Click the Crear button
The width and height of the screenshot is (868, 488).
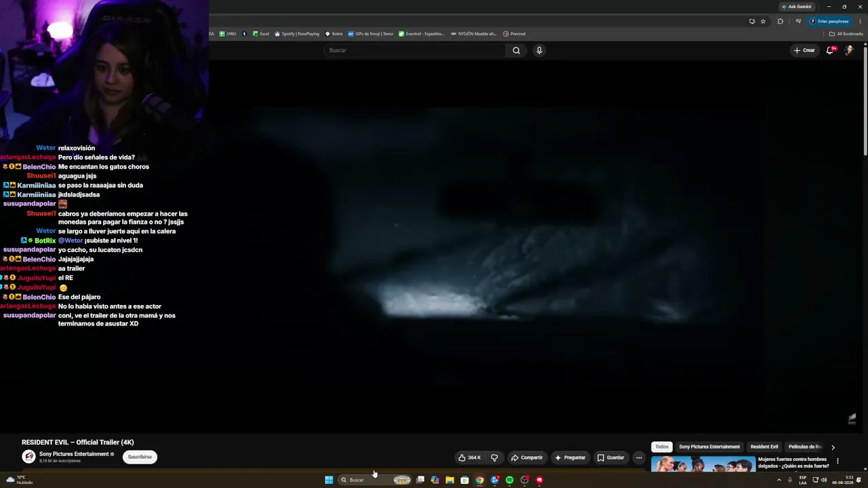click(x=804, y=50)
